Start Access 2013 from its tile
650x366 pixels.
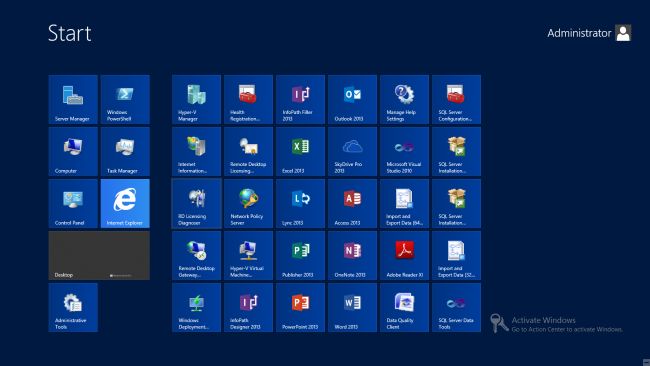352,204
